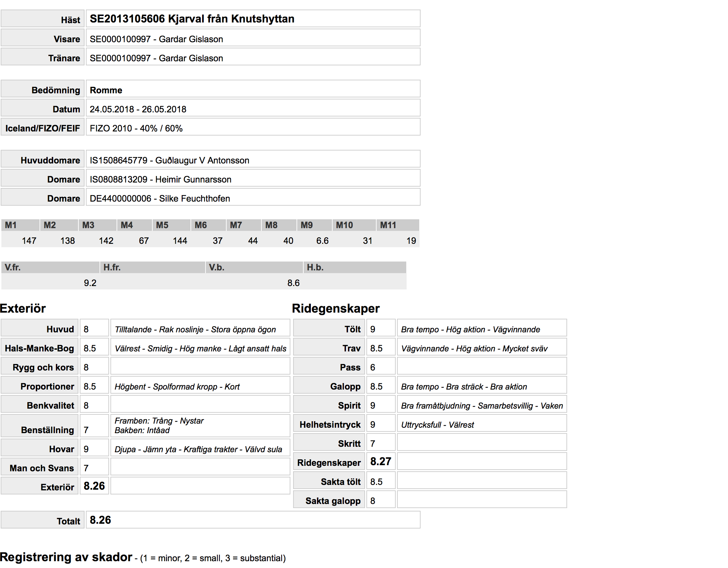Click the V.b. value 8.6
Screen dimensions: 728x568
(293, 283)
